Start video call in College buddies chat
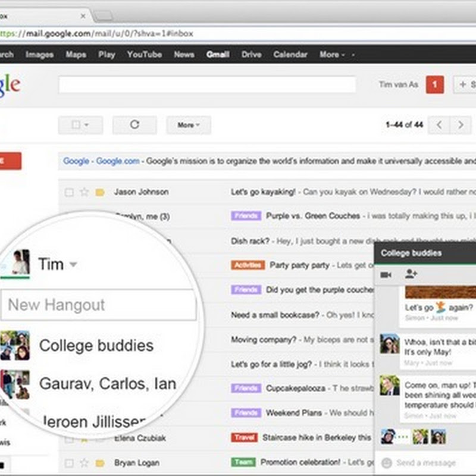This screenshot has height=476, width=476. pyautogui.click(x=386, y=275)
